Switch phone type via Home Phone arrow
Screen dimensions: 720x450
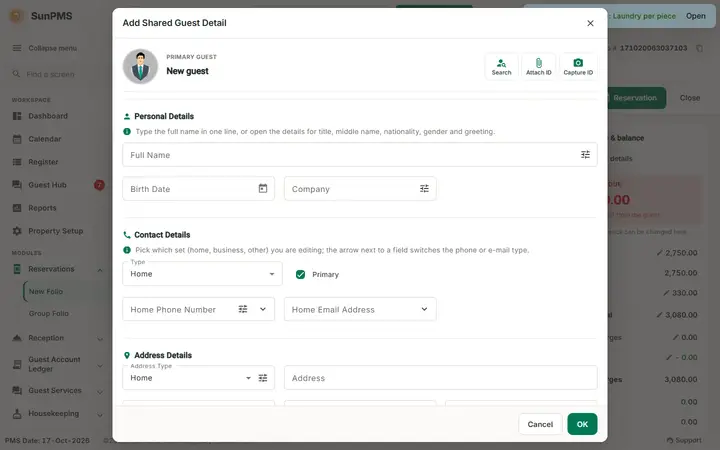263,309
